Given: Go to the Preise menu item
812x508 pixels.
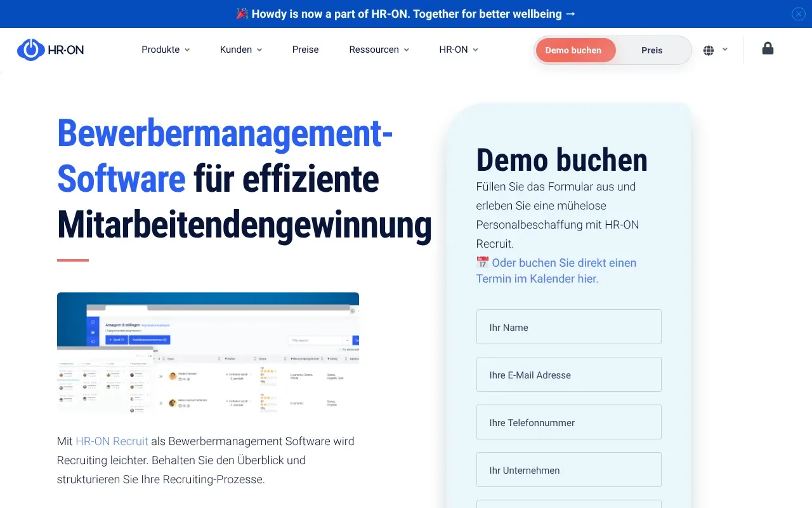Looking at the screenshot, I should 305,50.
